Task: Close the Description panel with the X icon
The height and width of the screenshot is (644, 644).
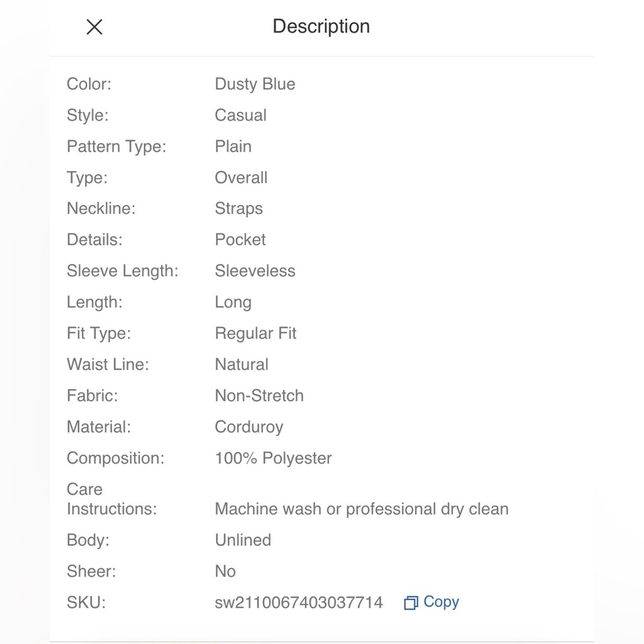Action: click(95, 27)
